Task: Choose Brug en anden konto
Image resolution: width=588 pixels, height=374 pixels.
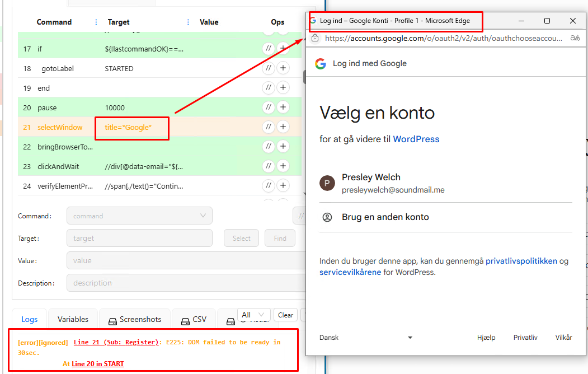Action: pyautogui.click(x=445, y=217)
